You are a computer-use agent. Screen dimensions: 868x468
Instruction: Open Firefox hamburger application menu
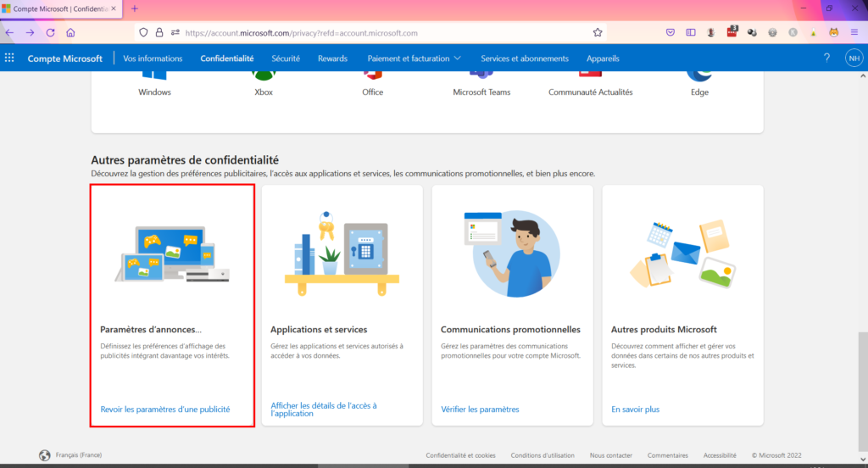[x=854, y=33]
